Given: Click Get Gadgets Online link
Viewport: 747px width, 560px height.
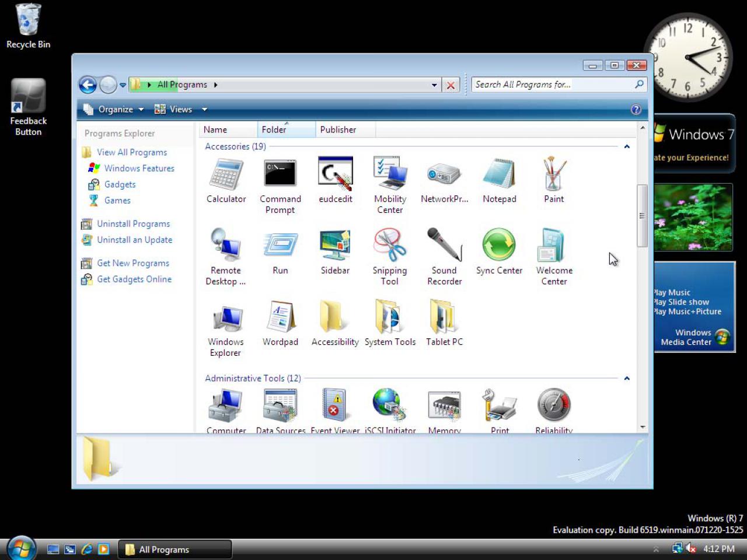Looking at the screenshot, I should click(134, 279).
